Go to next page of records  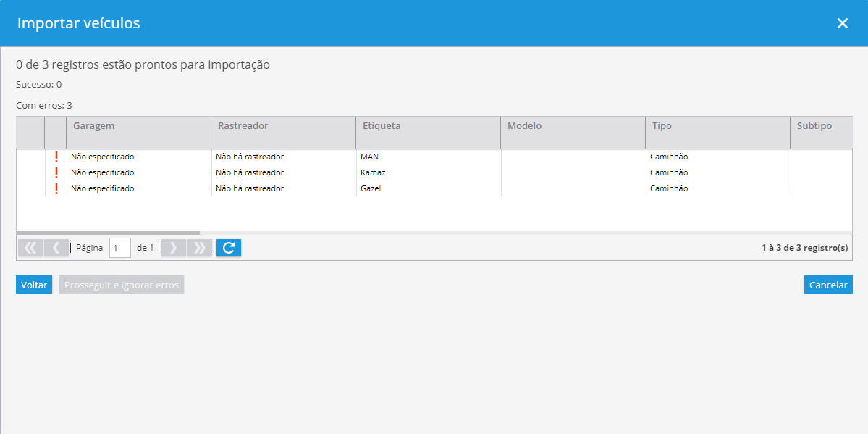click(173, 248)
